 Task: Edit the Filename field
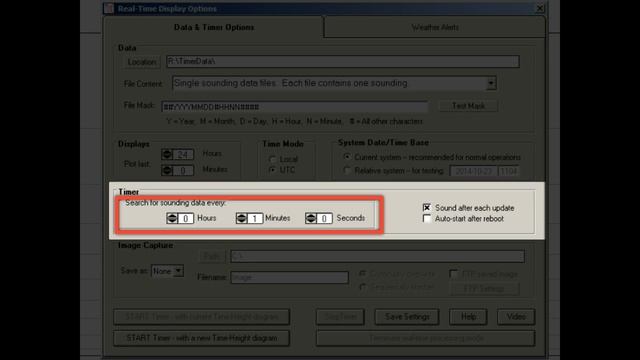(289, 278)
